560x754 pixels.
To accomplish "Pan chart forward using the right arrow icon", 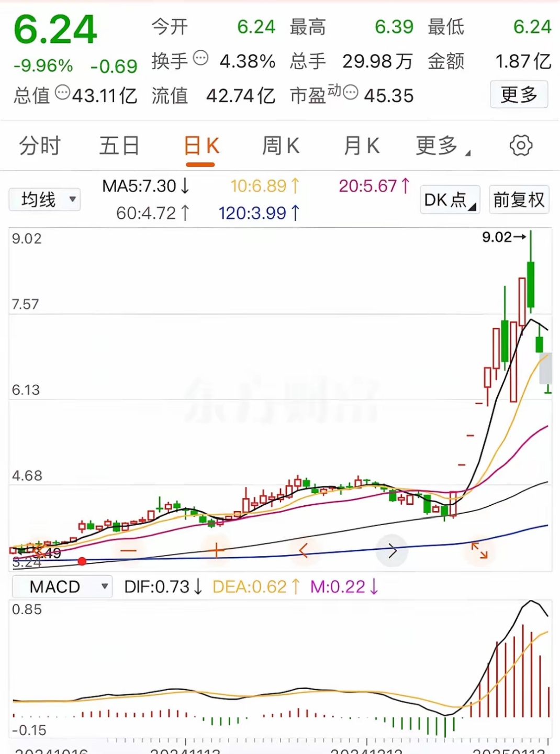I will (x=391, y=550).
